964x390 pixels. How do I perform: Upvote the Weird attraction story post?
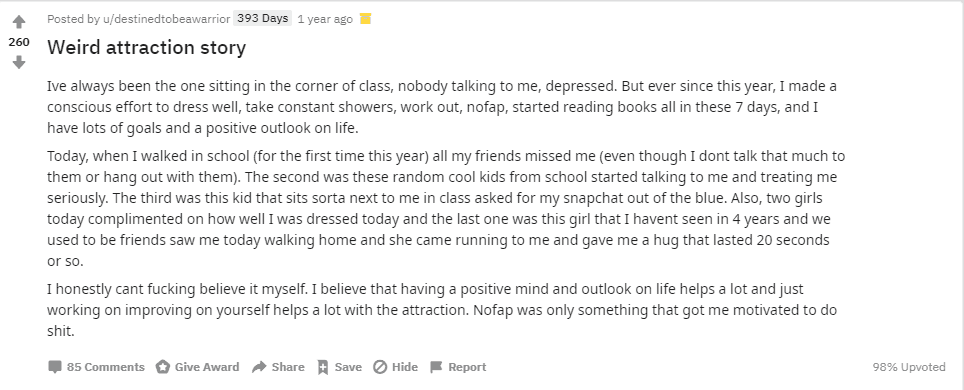click(x=19, y=22)
